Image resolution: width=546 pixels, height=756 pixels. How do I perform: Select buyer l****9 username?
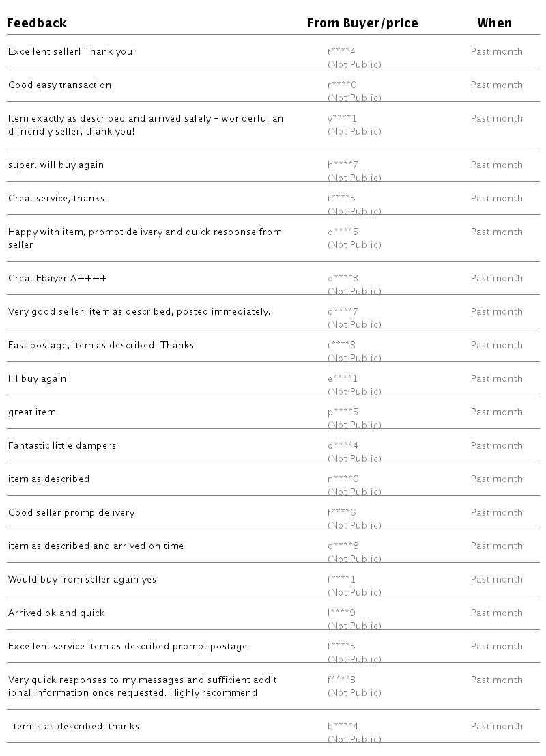coord(341,613)
